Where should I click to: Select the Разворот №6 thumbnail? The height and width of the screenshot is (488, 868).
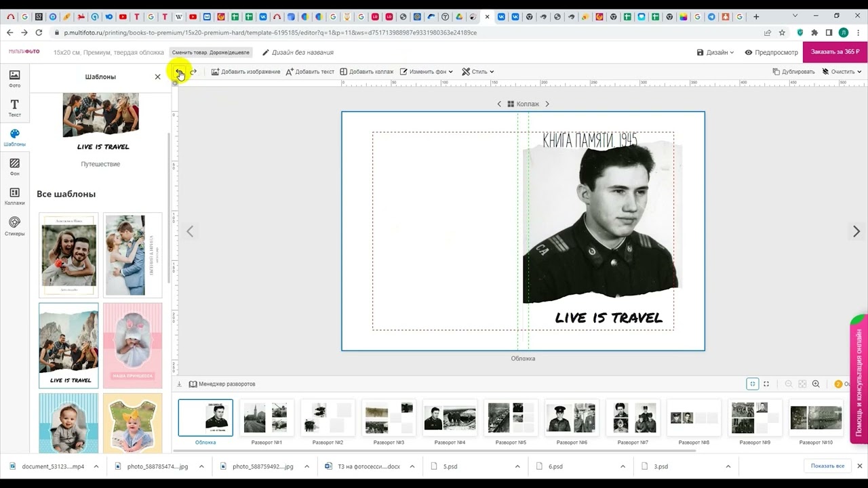[572, 418]
